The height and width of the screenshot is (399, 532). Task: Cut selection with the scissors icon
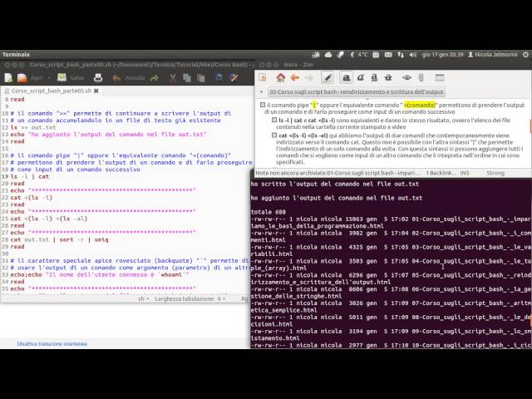[173, 78]
